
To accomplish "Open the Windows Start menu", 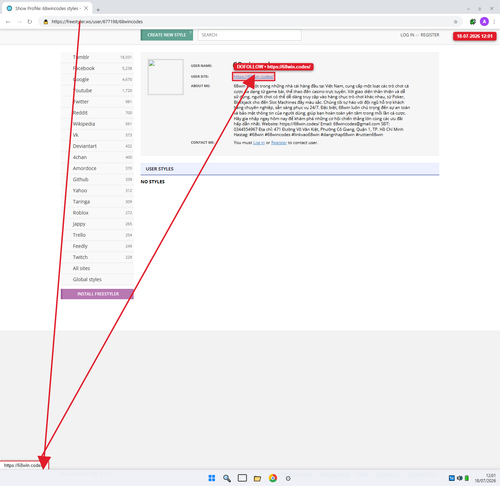I will tap(212, 478).
